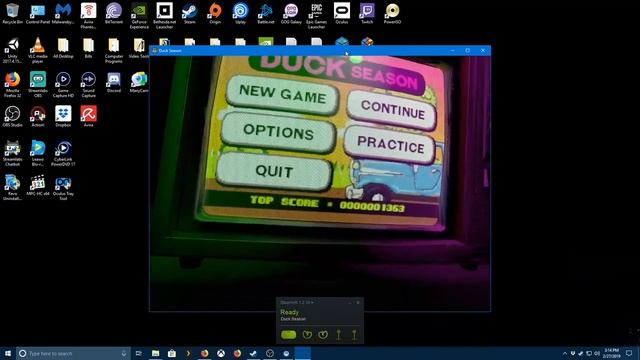Launch the Game Capture HD shortcut
This screenshot has height=360, width=640.
(63, 84)
